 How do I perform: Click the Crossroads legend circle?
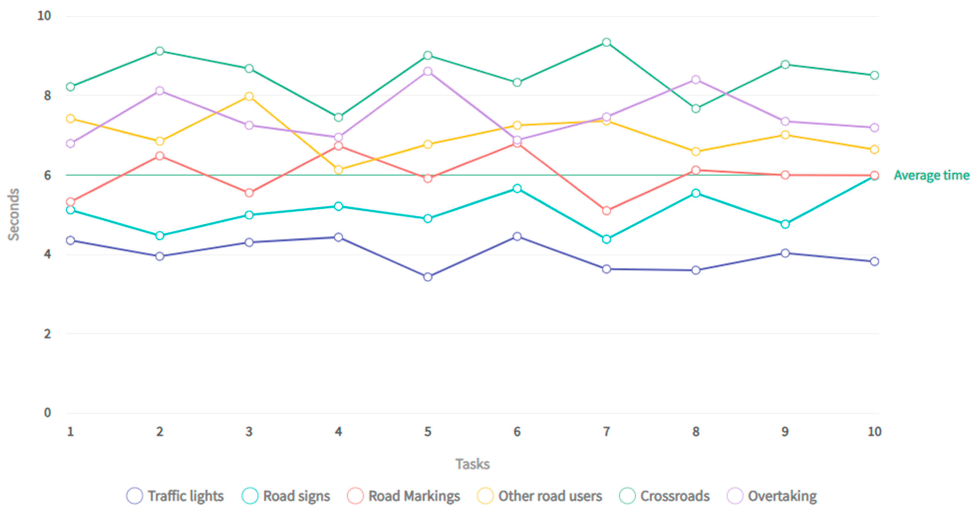(627, 496)
